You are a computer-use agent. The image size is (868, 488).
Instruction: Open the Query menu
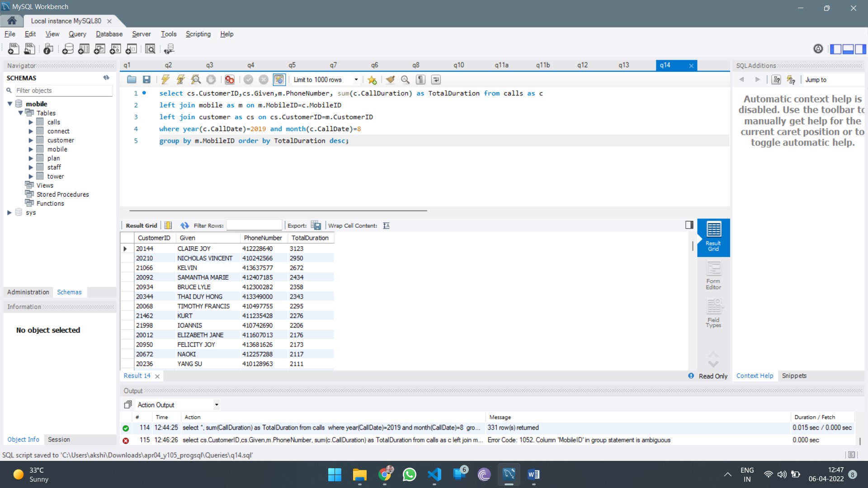tap(77, 34)
